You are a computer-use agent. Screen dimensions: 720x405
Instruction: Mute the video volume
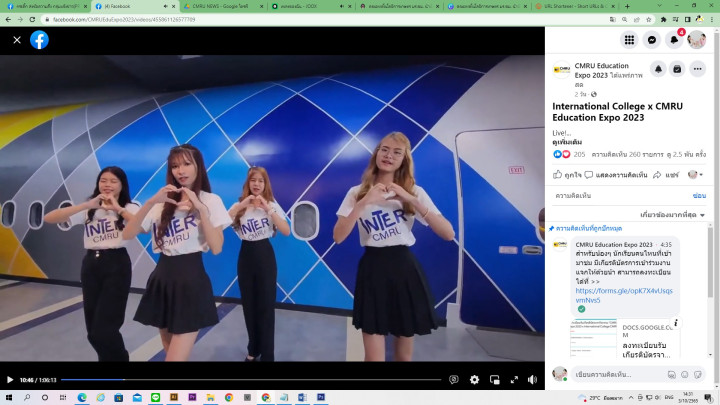click(x=533, y=379)
